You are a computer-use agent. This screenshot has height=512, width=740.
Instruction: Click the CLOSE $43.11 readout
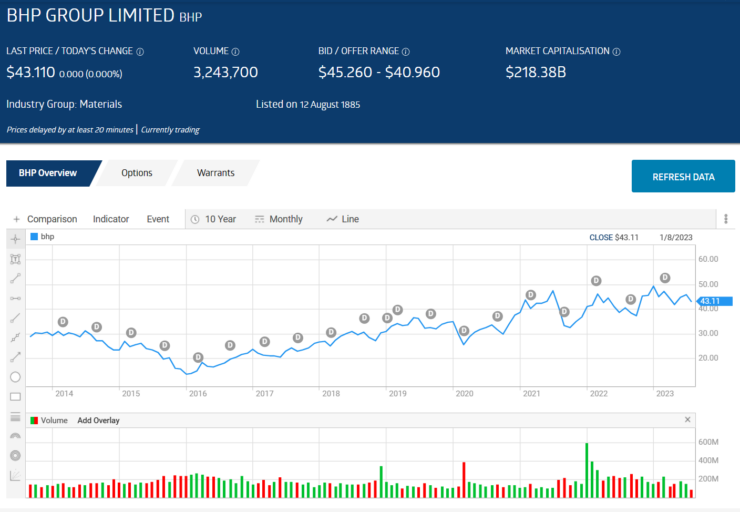click(x=614, y=237)
